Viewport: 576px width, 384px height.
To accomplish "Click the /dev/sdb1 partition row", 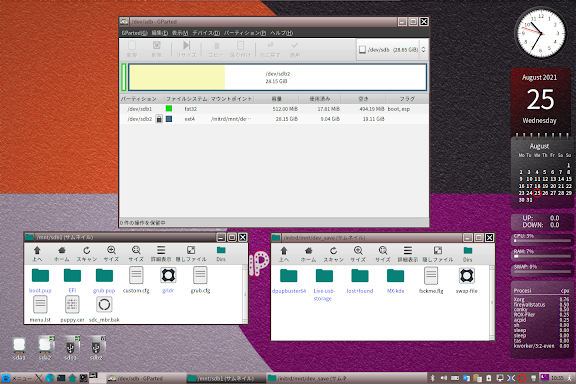I will coord(274,109).
